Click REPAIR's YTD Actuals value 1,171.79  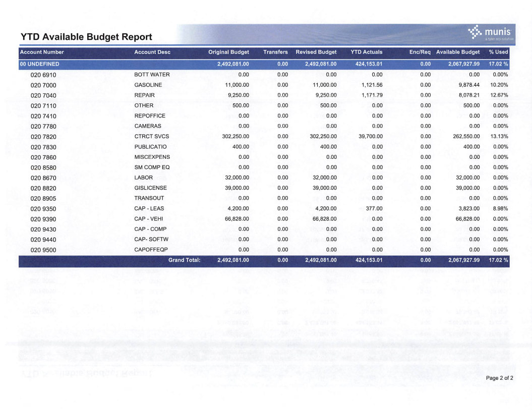point(372,95)
